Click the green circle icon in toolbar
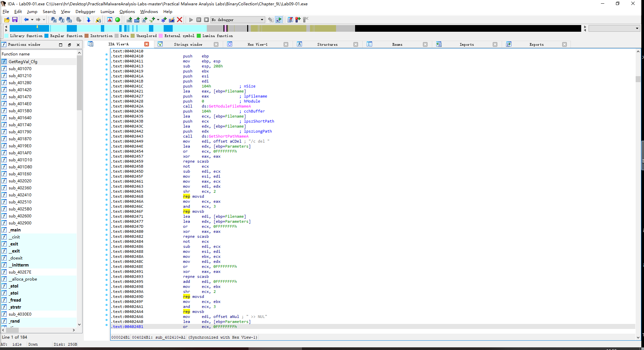The width and height of the screenshot is (644, 350). click(x=118, y=20)
